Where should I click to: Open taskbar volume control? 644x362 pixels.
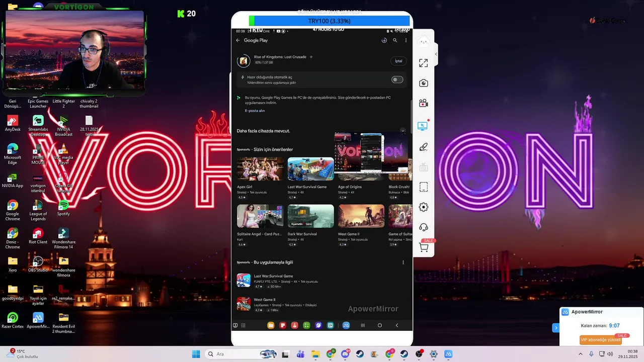610,354
